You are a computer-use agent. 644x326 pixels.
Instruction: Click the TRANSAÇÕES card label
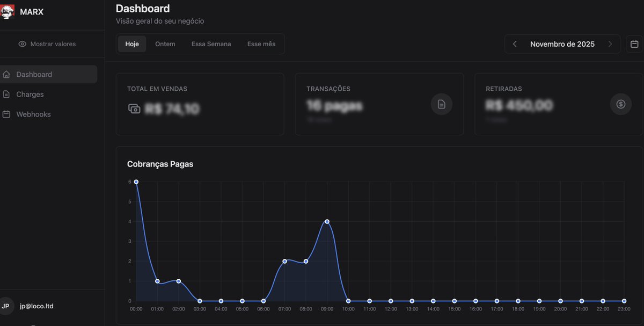coord(328,89)
